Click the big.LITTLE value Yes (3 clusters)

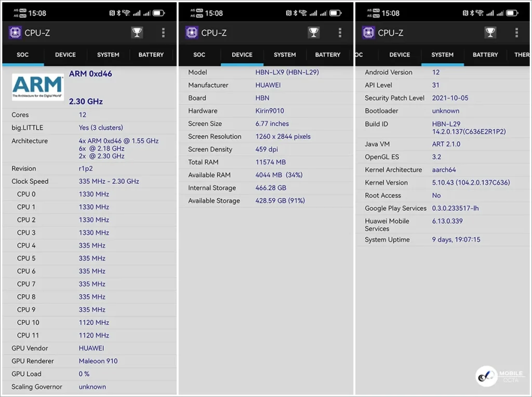point(101,128)
